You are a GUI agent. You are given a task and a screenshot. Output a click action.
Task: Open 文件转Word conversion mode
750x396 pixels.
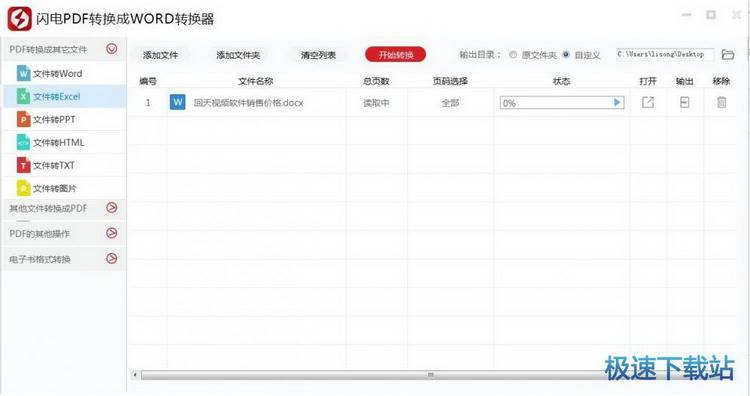point(65,73)
